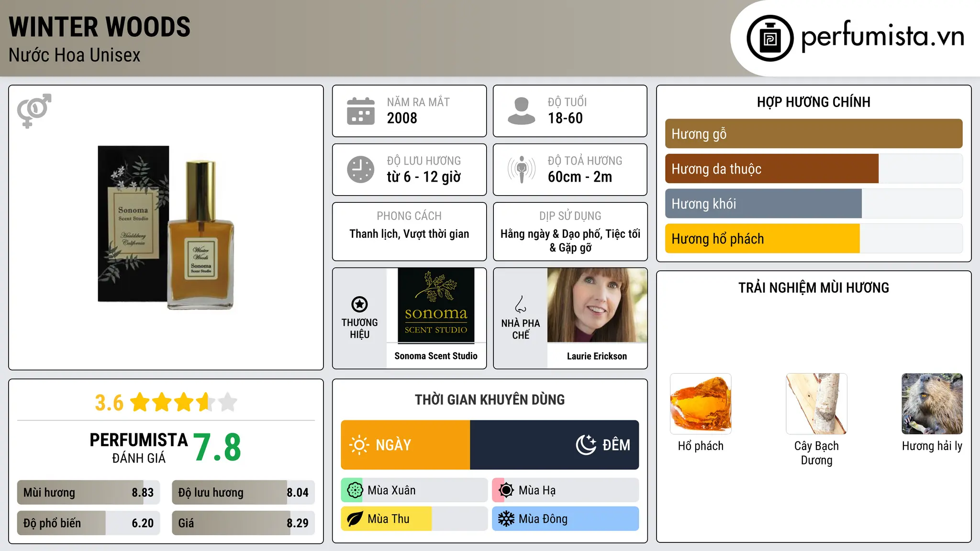Click the leaf icon for Mùa Thu
This screenshot has height=551, width=980.
[355, 519]
